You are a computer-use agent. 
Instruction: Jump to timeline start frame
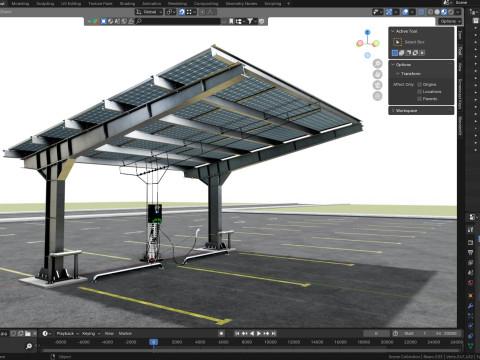click(x=237, y=333)
